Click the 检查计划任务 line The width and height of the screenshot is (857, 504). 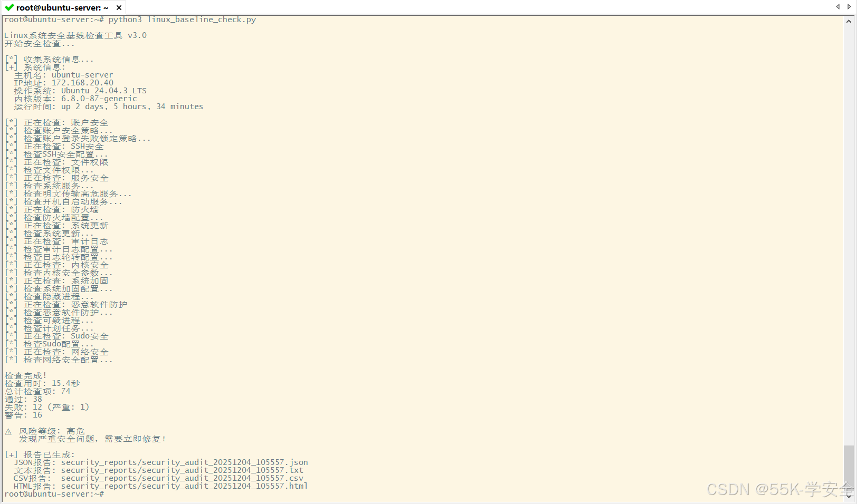pos(50,328)
